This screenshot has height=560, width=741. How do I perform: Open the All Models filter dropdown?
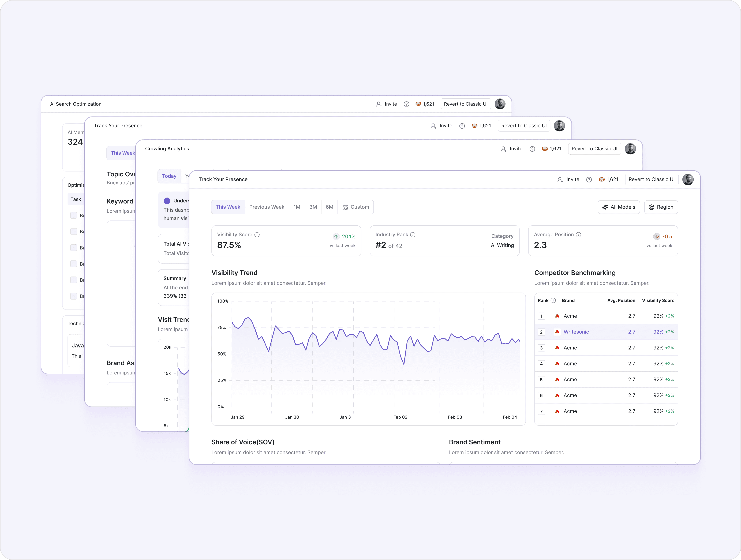[618, 207]
